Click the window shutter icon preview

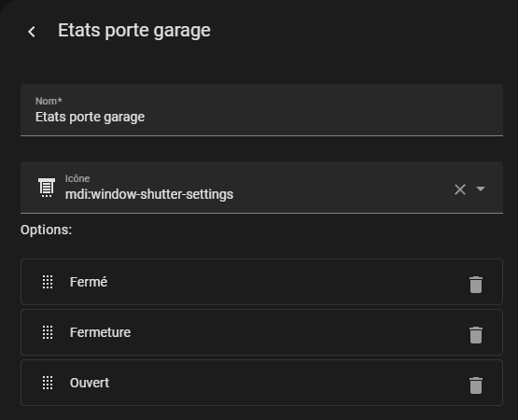(47, 188)
